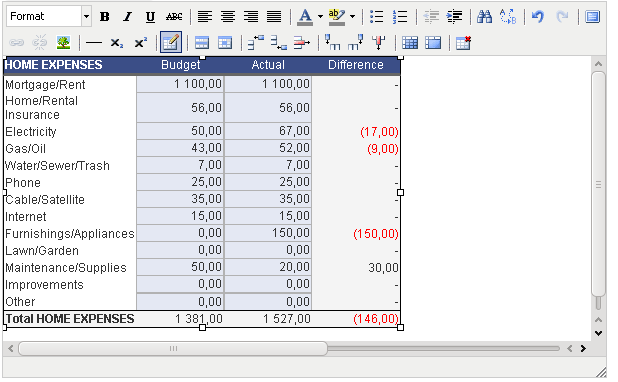Click the vertical scrollbar thumb
The height and width of the screenshot is (382, 618).
coord(598,184)
